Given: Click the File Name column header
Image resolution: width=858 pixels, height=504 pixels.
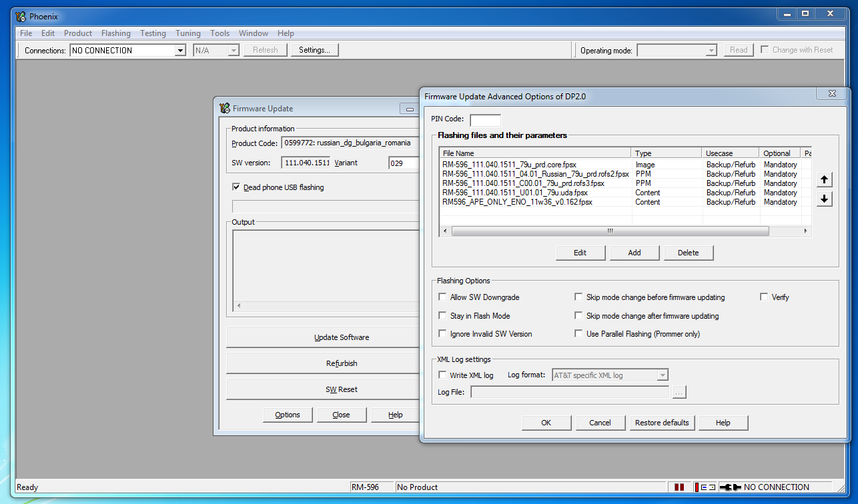Looking at the screenshot, I should pos(536,153).
